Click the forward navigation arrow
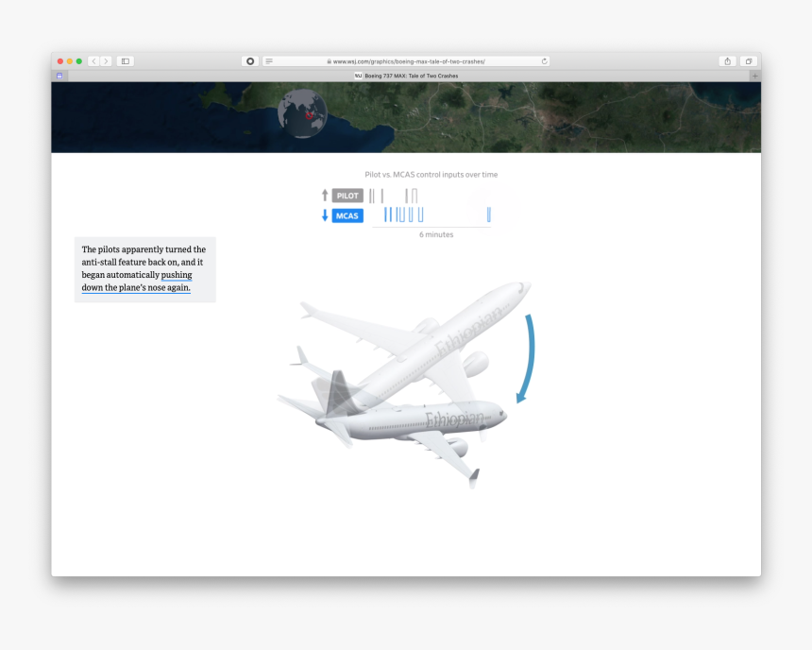 (x=105, y=60)
